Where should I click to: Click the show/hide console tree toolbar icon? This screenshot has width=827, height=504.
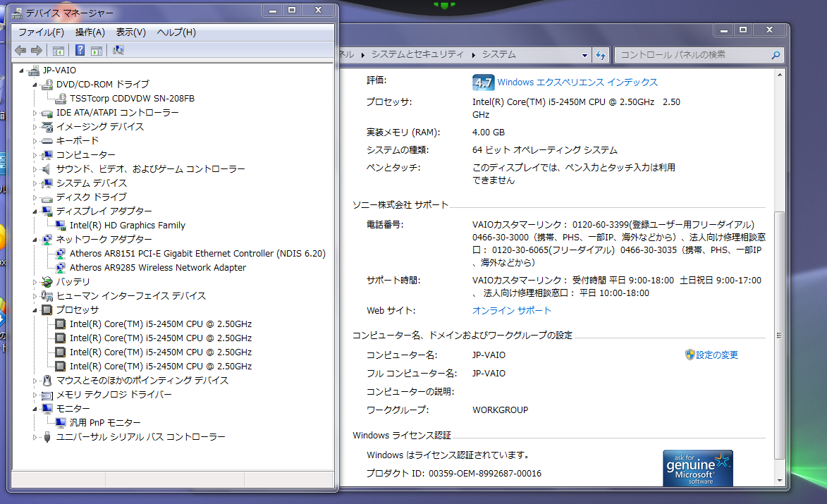58,51
